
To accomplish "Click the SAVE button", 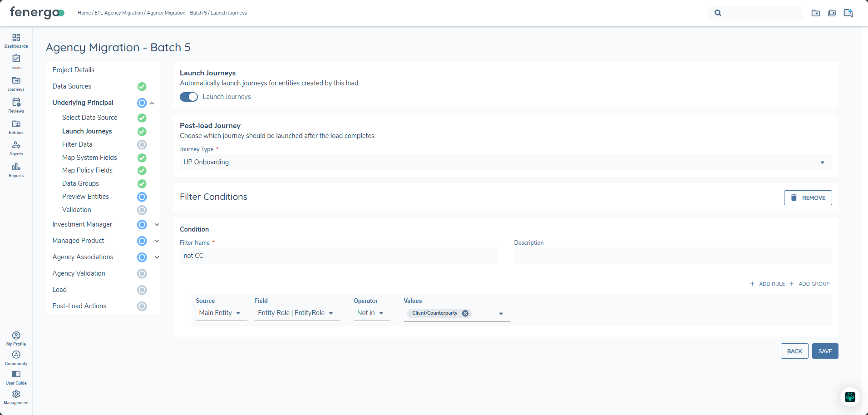I will point(825,351).
